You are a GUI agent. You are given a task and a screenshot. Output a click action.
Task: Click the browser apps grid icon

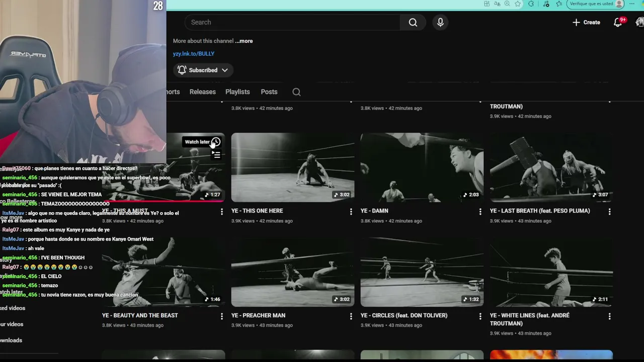point(487,4)
